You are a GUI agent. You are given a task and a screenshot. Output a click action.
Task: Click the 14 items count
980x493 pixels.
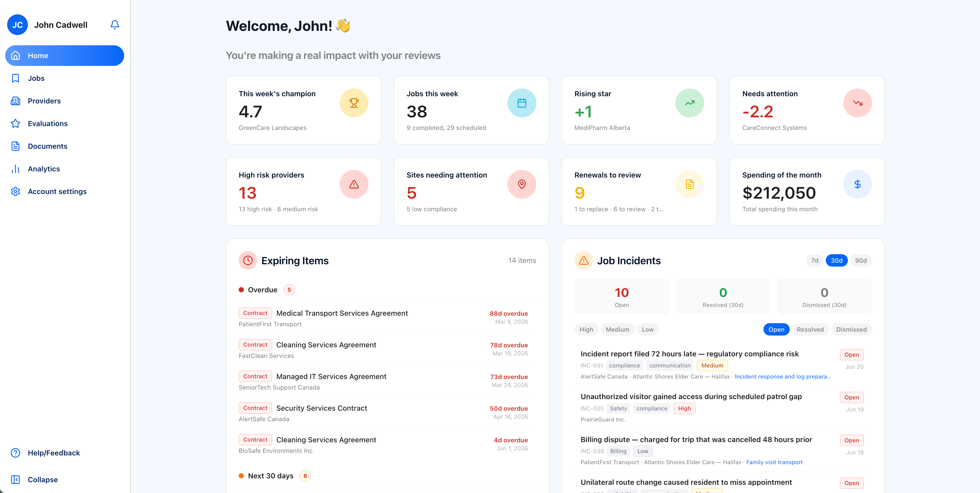[x=522, y=260]
